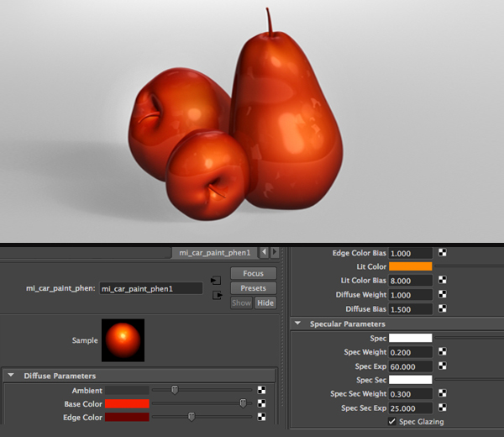This screenshot has width=504, height=437.
Task: Click the output connection arrow icon
Action: 218,295
